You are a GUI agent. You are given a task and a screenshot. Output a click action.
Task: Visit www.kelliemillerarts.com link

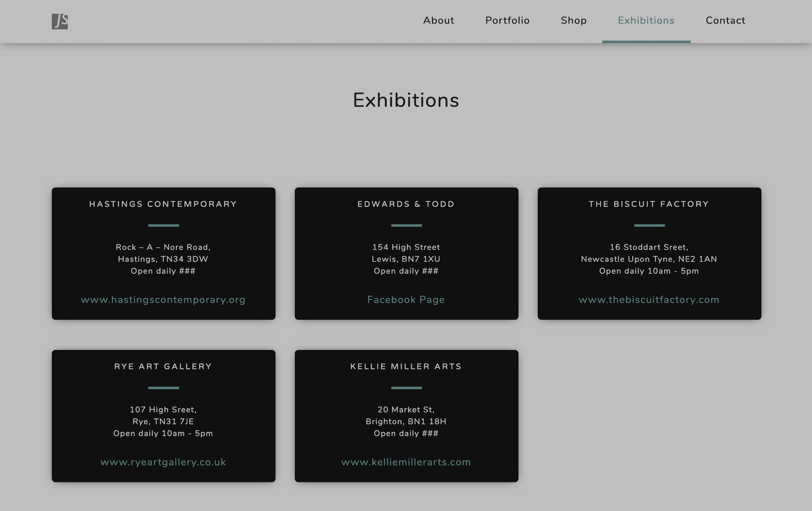[406, 462]
